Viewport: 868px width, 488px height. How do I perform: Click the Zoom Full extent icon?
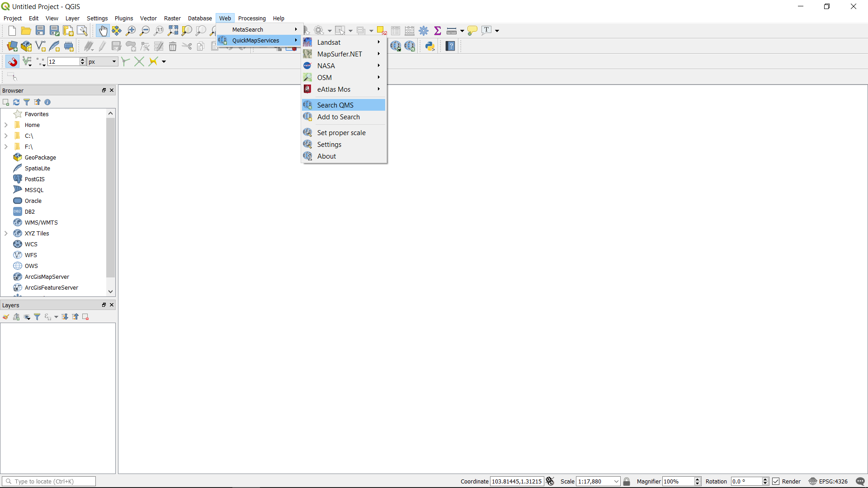click(173, 31)
